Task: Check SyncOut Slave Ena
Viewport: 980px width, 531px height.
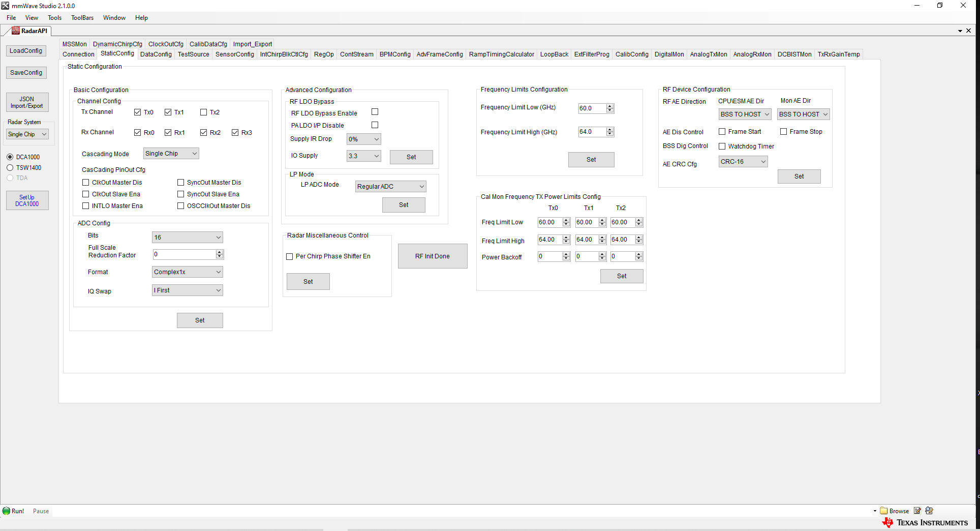Action: 180,194
